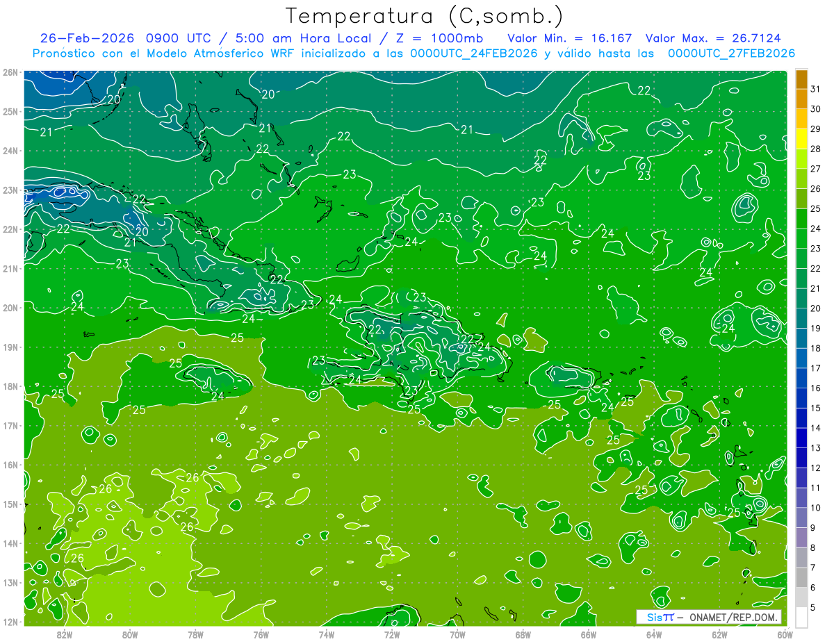This screenshot has height=644, width=834.
Task: Click the '16N' latitude axis label
Action: [10, 465]
